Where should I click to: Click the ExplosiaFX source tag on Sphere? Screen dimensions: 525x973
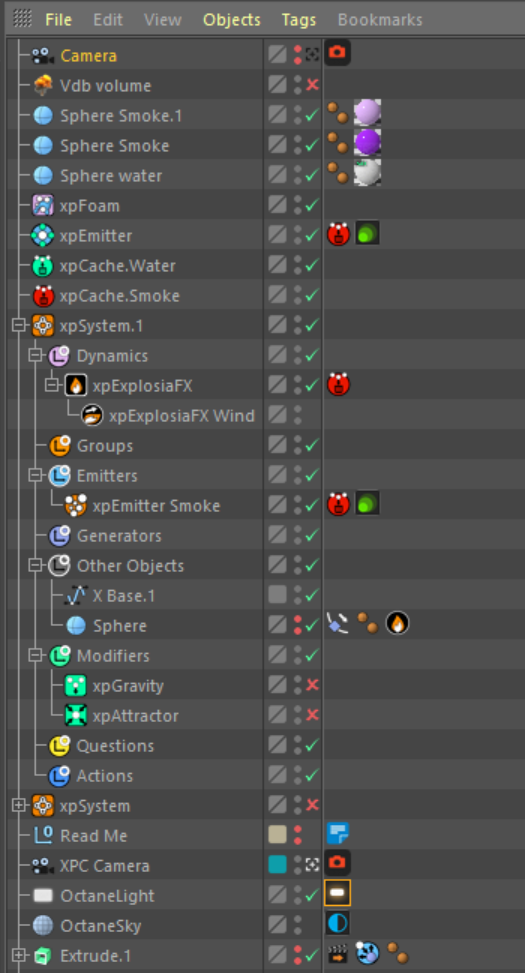[397, 623]
